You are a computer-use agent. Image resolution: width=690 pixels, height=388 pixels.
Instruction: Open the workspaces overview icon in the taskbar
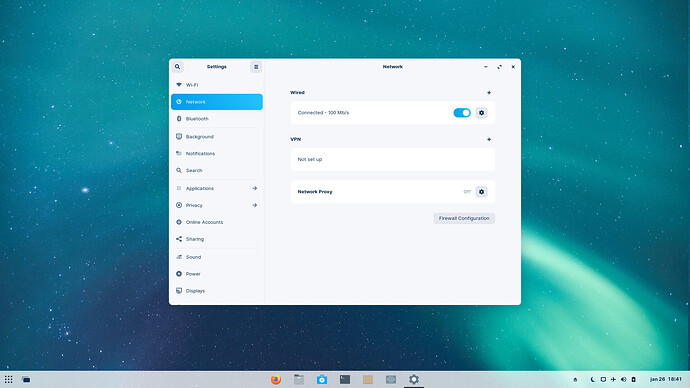26,379
